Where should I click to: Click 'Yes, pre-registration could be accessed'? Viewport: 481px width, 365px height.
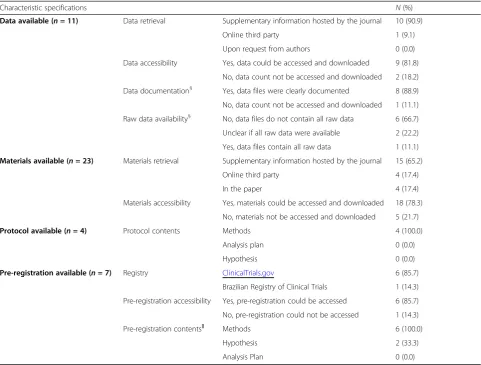(285, 301)
